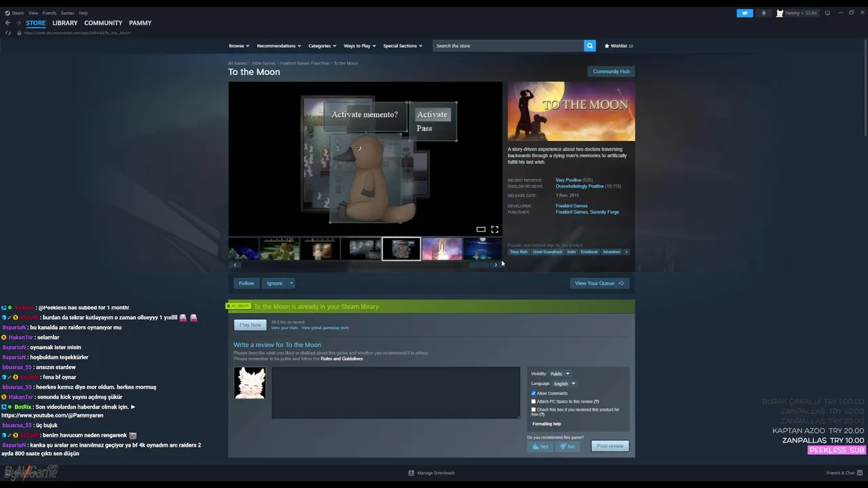Go back with the back arrow
Viewport: 868px width, 488px height.
(7, 23)
